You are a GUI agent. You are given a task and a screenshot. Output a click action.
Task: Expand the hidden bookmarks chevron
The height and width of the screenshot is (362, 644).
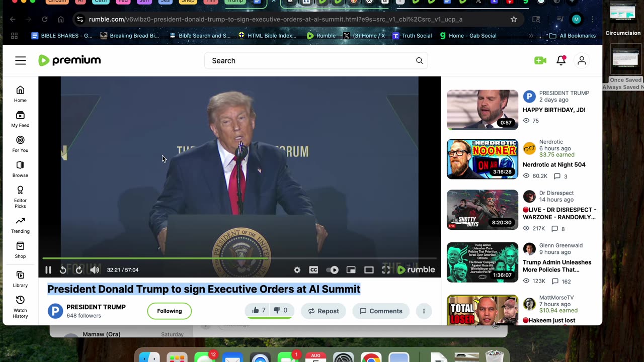click(531, 36)
